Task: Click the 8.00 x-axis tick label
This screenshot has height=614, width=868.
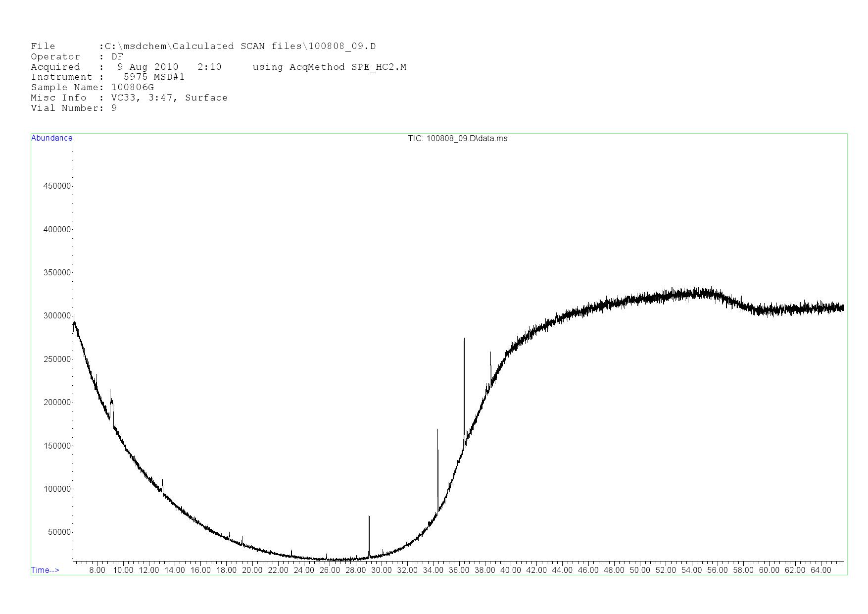Action: click(97, 570)
